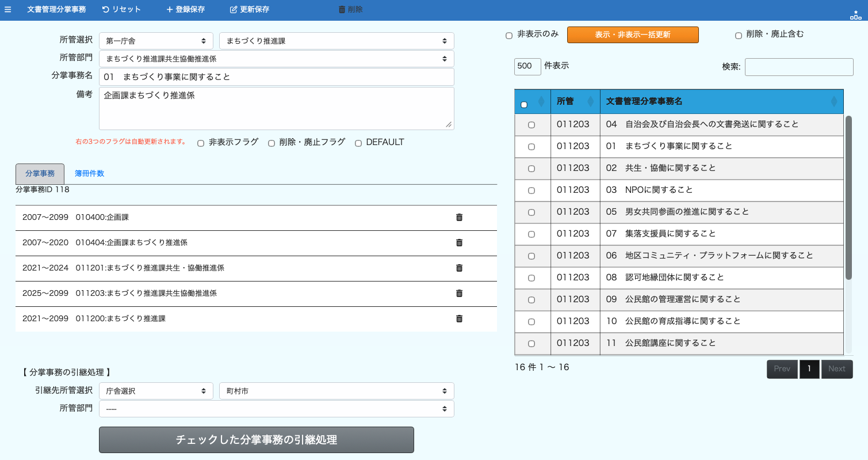Click the Next pagination button
Image resolution: width=868 pixels, height=460 pixels.
tap(837, 369)
